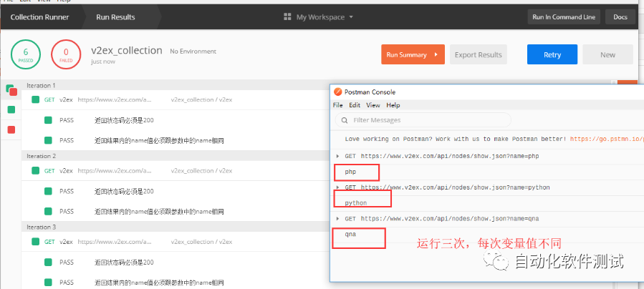
Task: Filter failed tests with the red square icon
Action: click(x=11, y=129)
